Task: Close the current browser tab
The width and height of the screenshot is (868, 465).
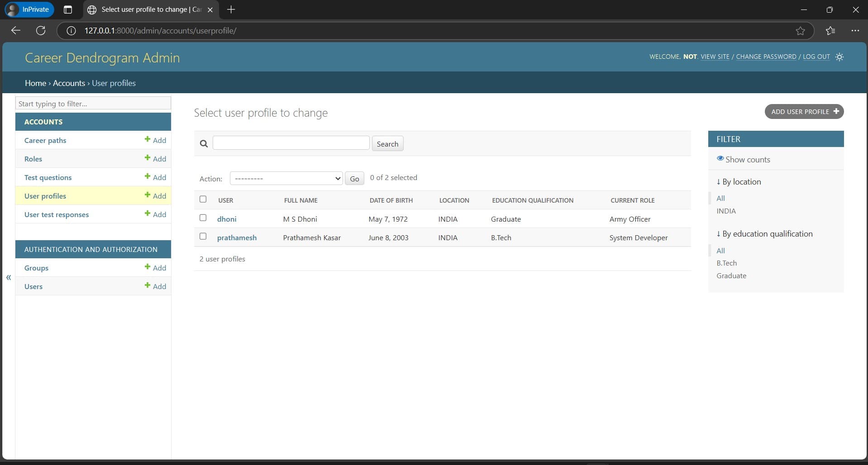Action: [x=210, y=9]
